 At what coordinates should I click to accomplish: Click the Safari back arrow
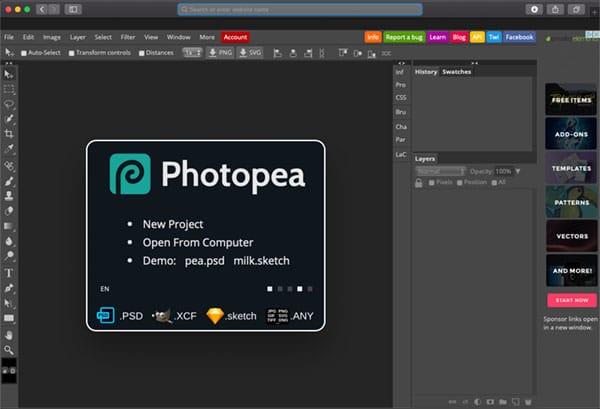pos(42,9)
